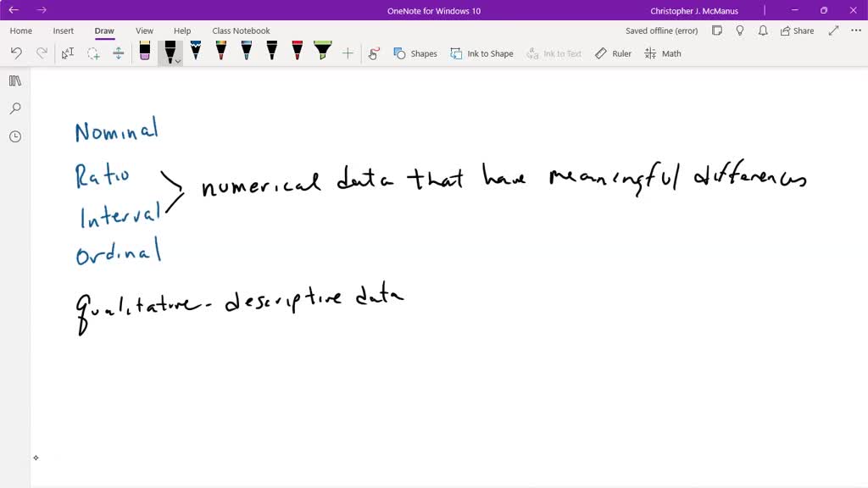Open the More options ellipsis menu
868x488 pixels.
pos(855,30)
